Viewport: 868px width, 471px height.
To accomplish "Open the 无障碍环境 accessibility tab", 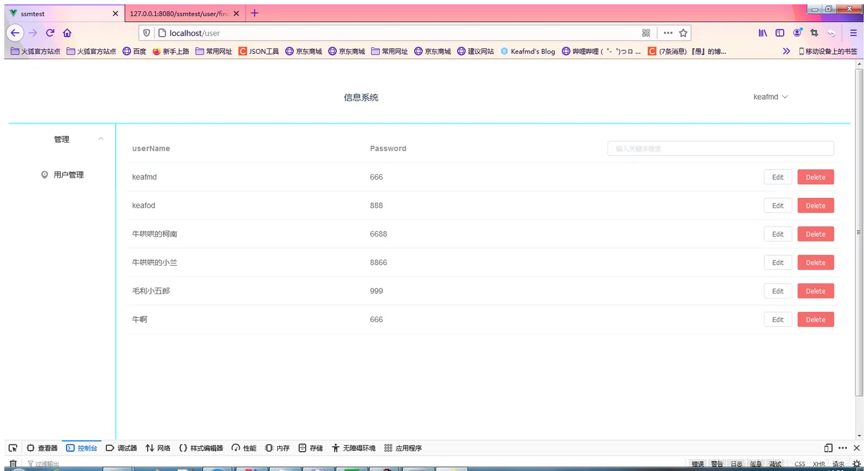I will point(353,448).
